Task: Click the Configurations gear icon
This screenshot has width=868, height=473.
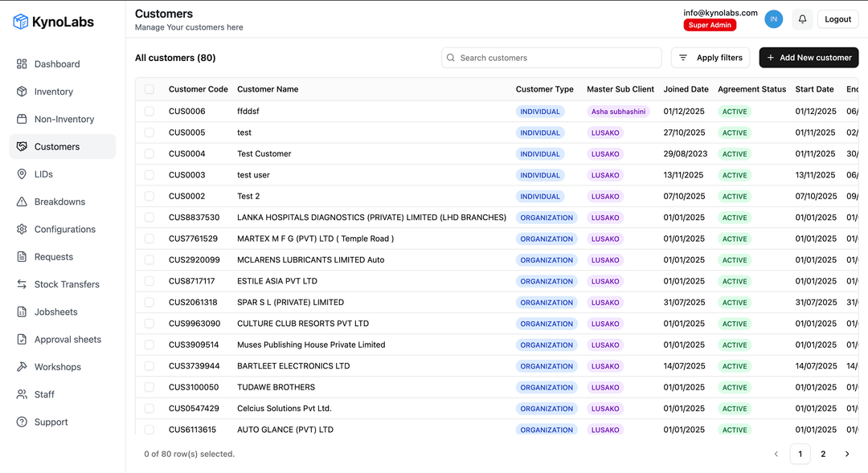Action: [x=22, y=229]
